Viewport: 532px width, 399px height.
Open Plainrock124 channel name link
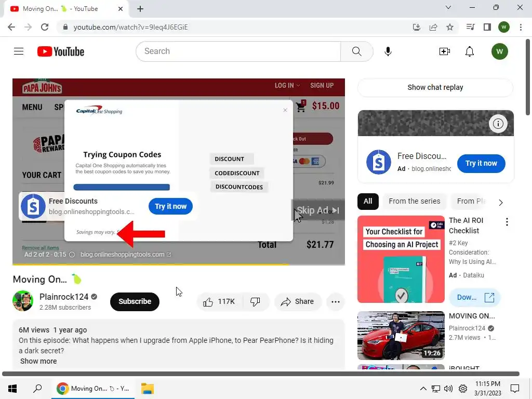[x=64, y=297]
